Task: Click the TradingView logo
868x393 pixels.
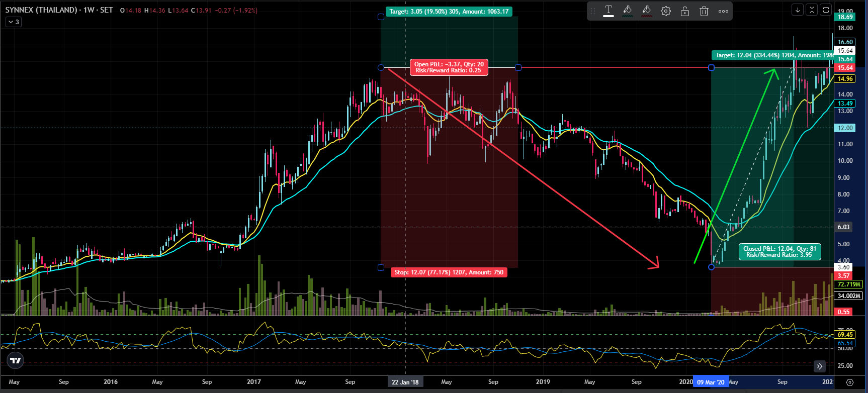Action: (16, 361)
